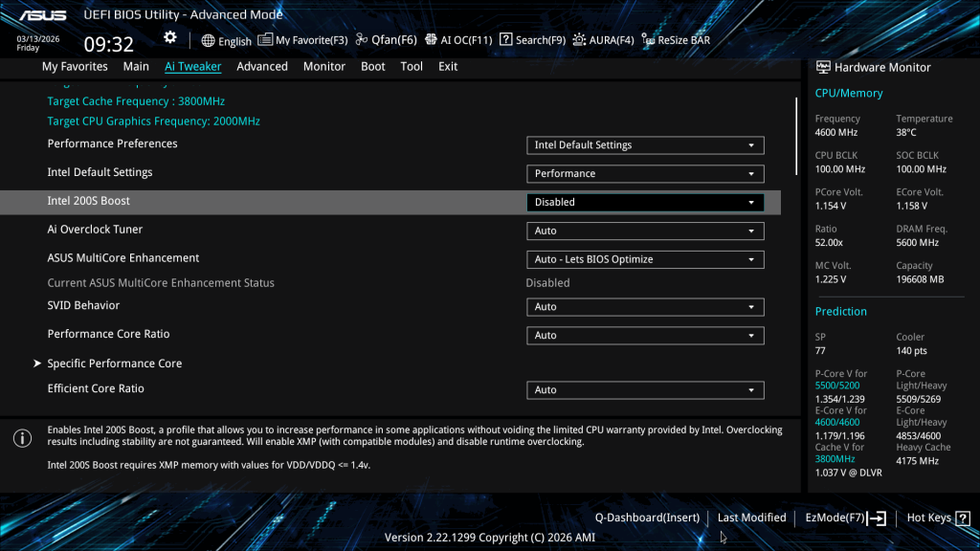Open Search (F9) question mark icon
The height and width of the screenshot is (551, 980).
506,40
